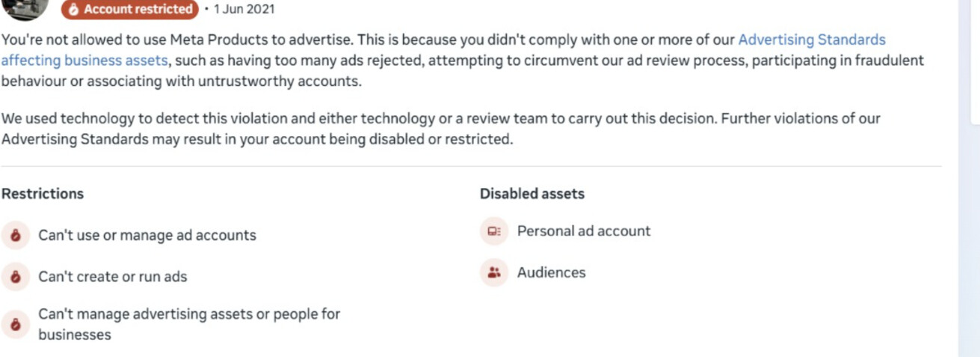This screenshot has height=357, width=980.
Task: Click the Personal ad account icon
Action: coord(493,231)
